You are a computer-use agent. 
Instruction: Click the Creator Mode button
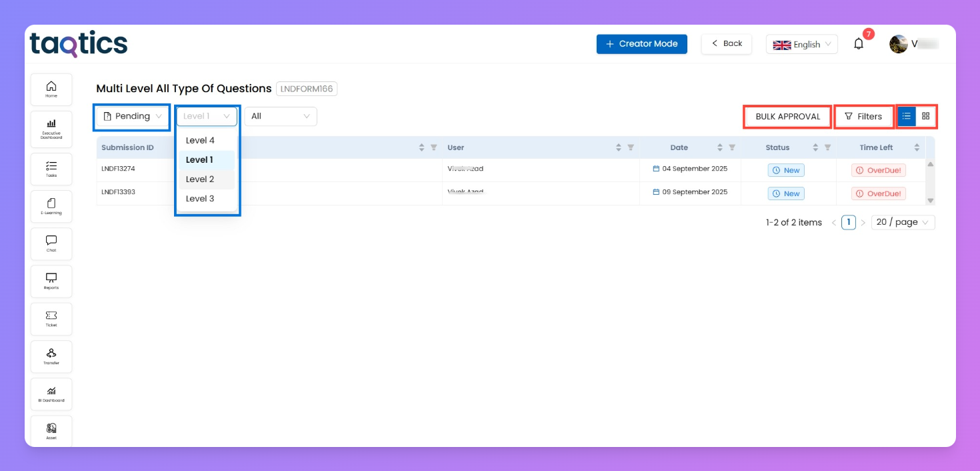[x=641, y=44]
